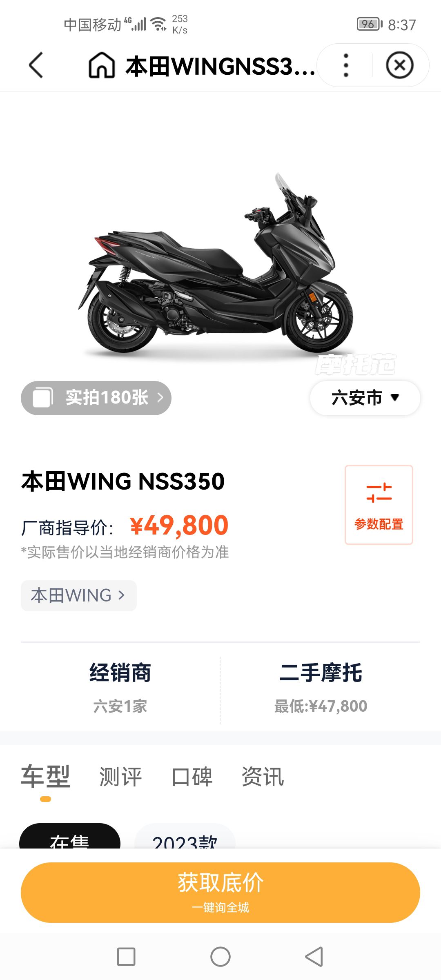Viewport: 441px width, 980px height.
Task: Switch to the 测评 tab
Action: pos(120,776)
